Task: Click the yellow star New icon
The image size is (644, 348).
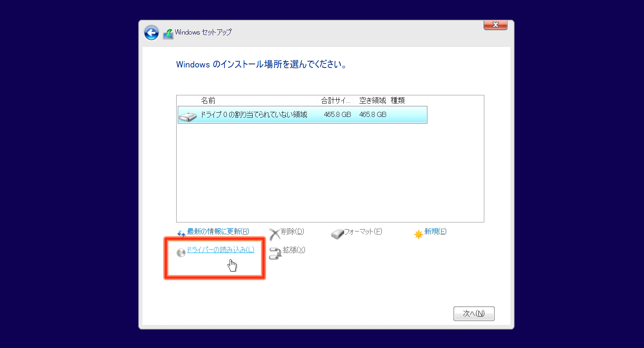Action: click(418, 234)
